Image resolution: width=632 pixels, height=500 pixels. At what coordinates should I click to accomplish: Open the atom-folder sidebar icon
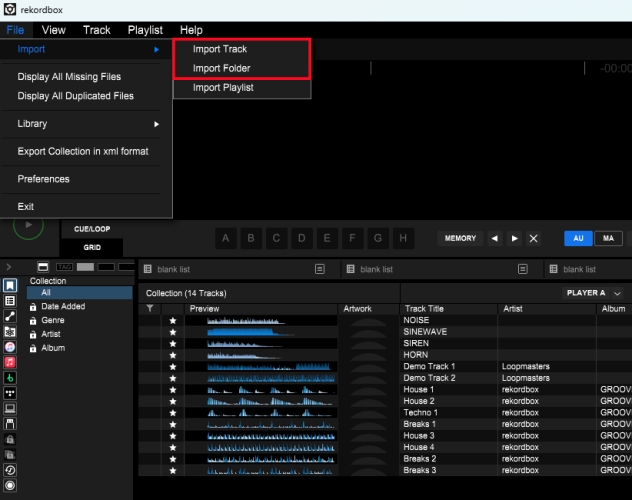coord(10,332)
